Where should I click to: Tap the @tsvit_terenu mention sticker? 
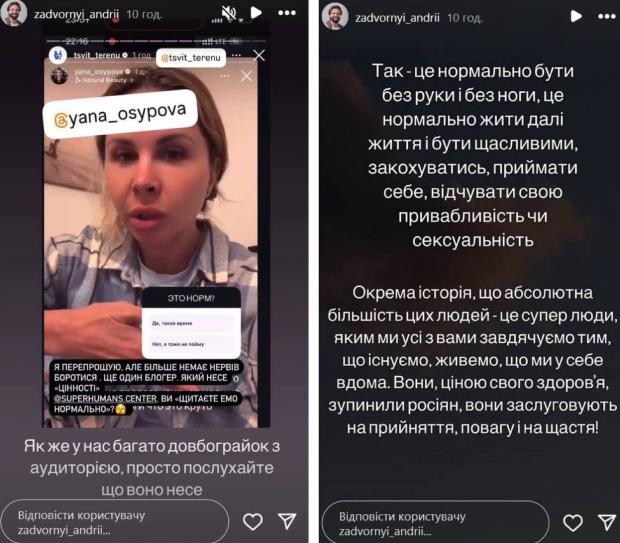coord(191,58)
